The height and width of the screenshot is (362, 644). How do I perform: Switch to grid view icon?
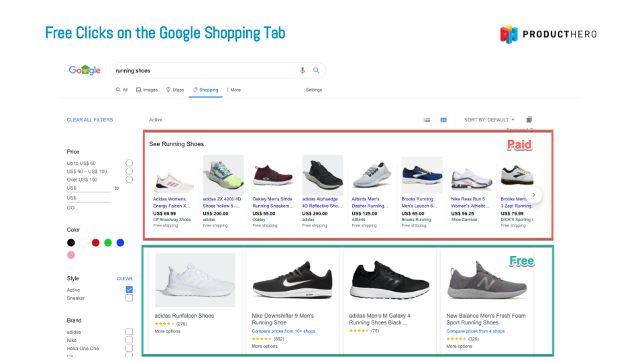click(x=443, y=120)
